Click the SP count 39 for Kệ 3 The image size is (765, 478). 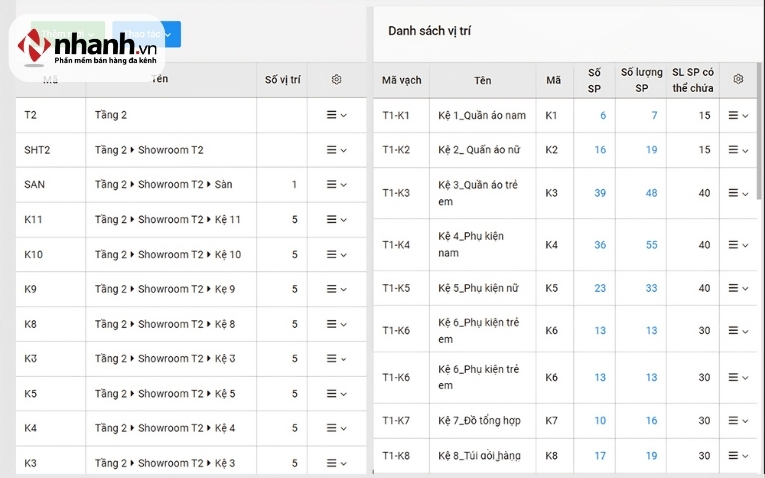point(600,193)
